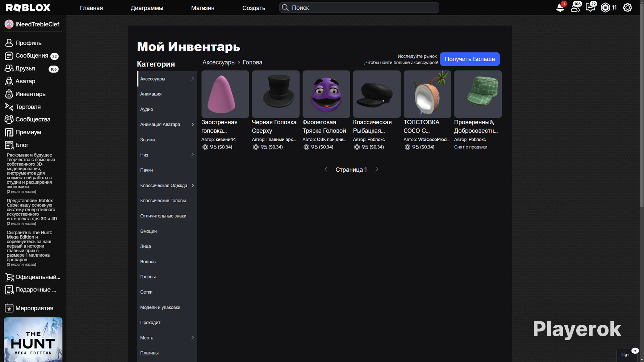
Task: Select the Пачки category
Action: tap(167, 170)
